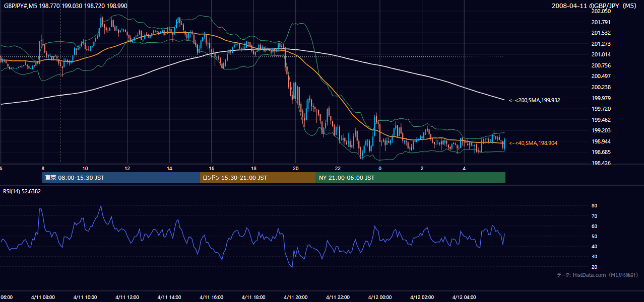Click hour tick 16 below the price chart

(211, 168)
